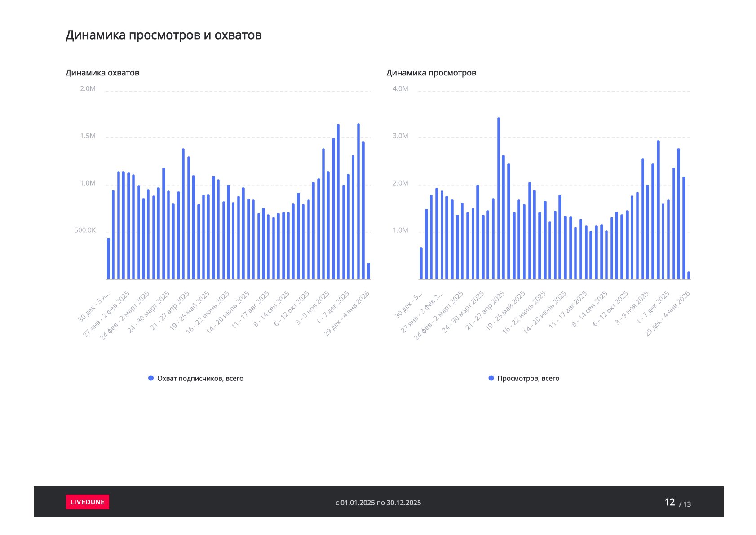Click the 2.0M label on reach chart axis
Viewport: 756px width, 535px height.
(88, 89)
